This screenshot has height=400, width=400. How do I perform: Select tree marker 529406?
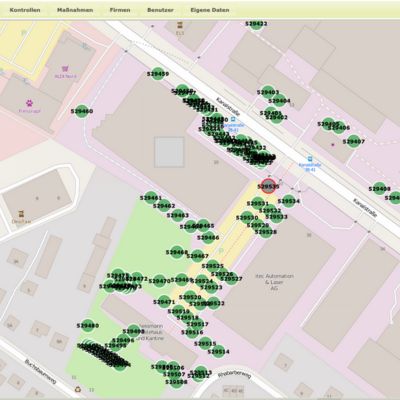tap(339, 128)
